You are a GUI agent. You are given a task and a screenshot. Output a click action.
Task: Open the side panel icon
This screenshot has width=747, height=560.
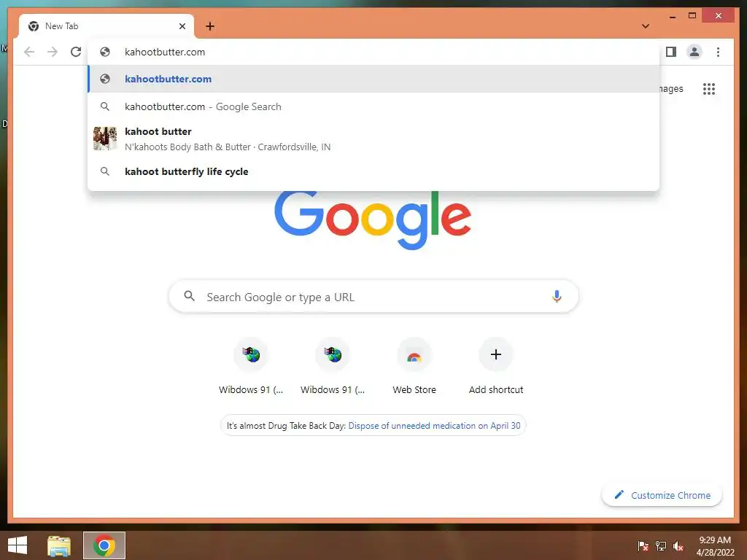coord(671,52)
